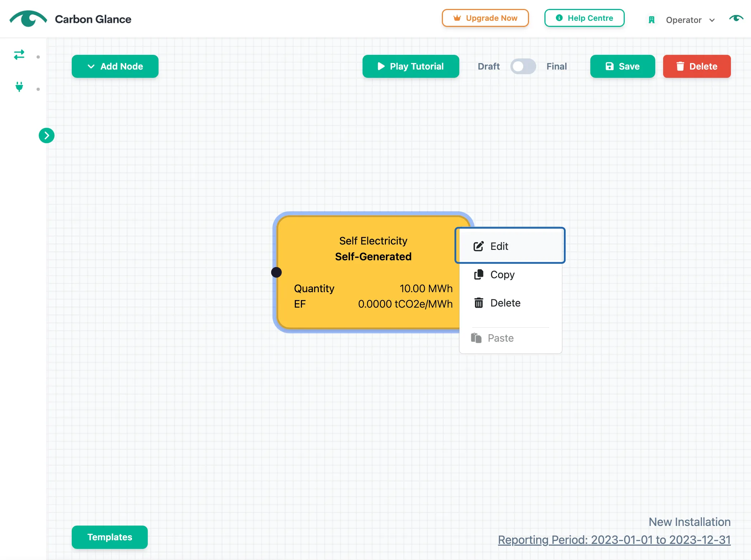Click the Carbon Glance eye logo
This screenshot has height=560, width=751.
(x=28, y=19)
